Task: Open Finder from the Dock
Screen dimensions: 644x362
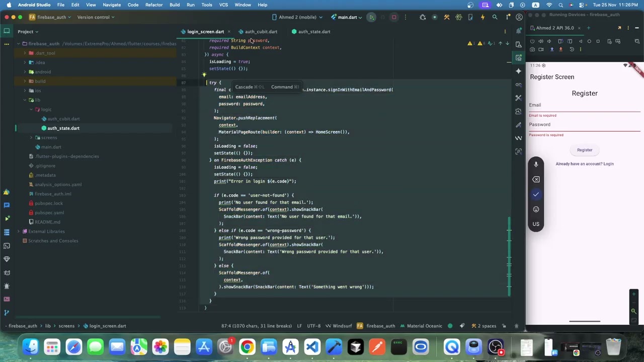Action: coord(30,347)
